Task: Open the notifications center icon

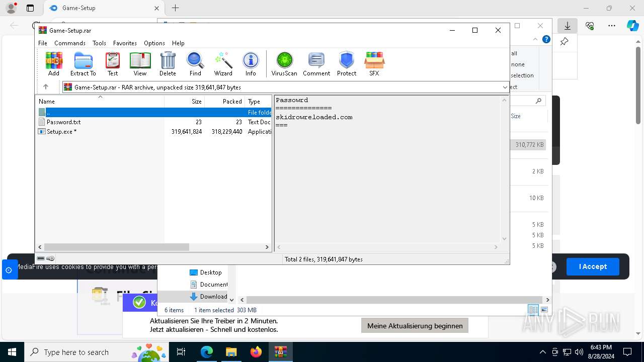Action: click(627, 352)
